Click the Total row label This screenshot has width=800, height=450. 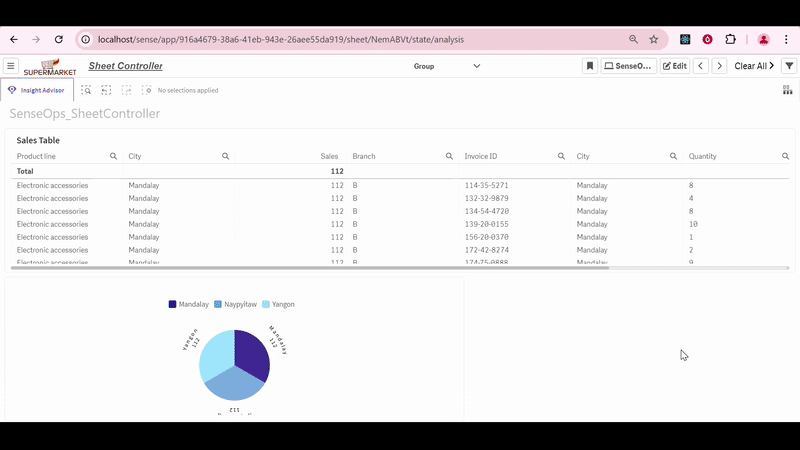click(x=25, y=171)
